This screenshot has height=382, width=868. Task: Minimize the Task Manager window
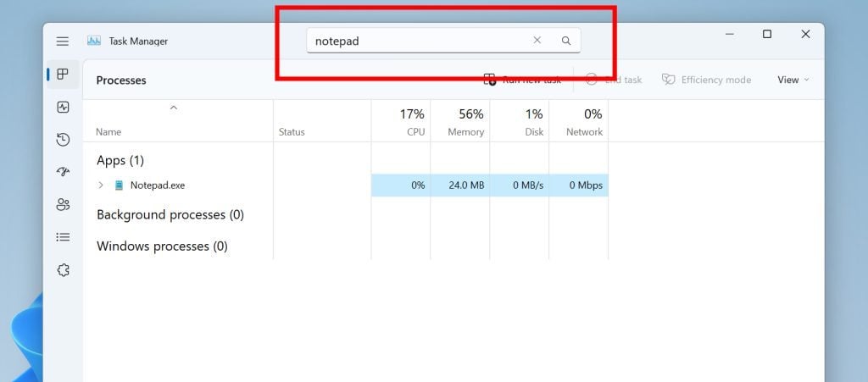pos(730,34)
